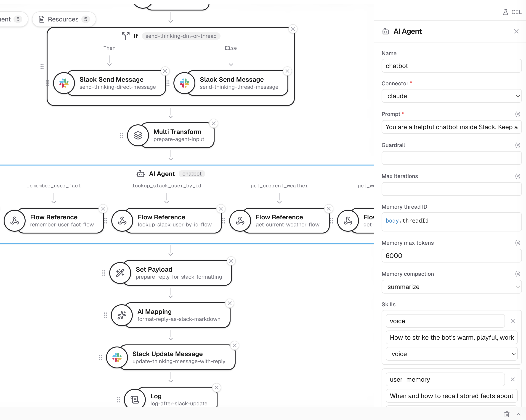The image size is (526, 420).
Task: Toggle expression mode for Guardrail field
Action: (518, 145)
